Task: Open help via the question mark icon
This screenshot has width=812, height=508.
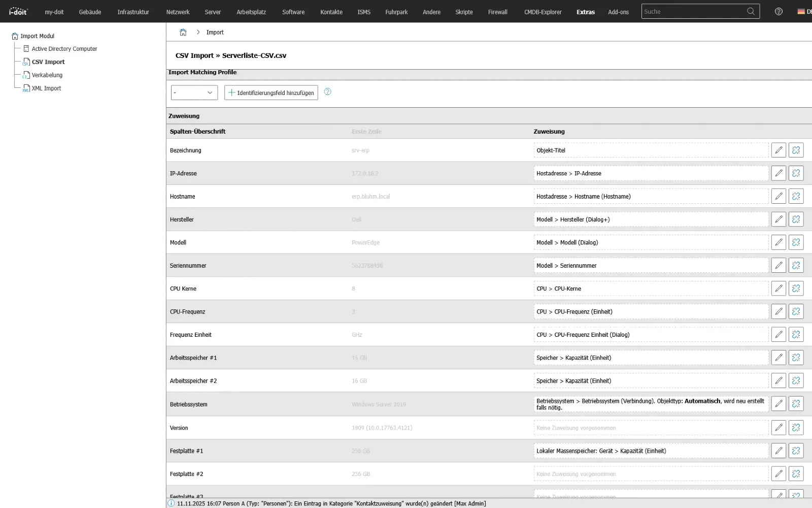Action: coord(779,11)
